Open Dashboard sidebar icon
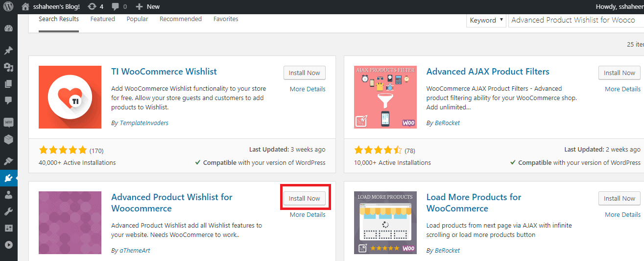The height and width of the screenshot is (261, 644). pos(8,28)
